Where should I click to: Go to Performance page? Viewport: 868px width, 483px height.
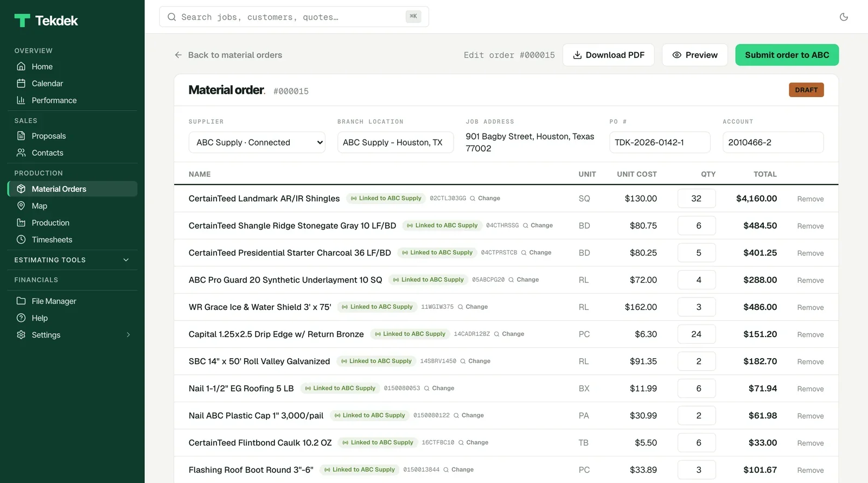pos(72,100)
